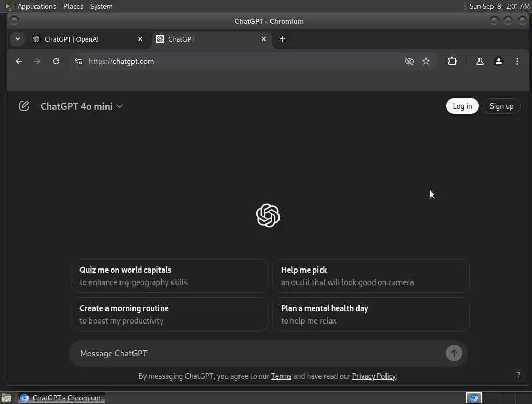The width and height of the screenshot is (532, 404).
Task: Click the crossed-out eye tracking protection icon
Action: coord(409,61)
